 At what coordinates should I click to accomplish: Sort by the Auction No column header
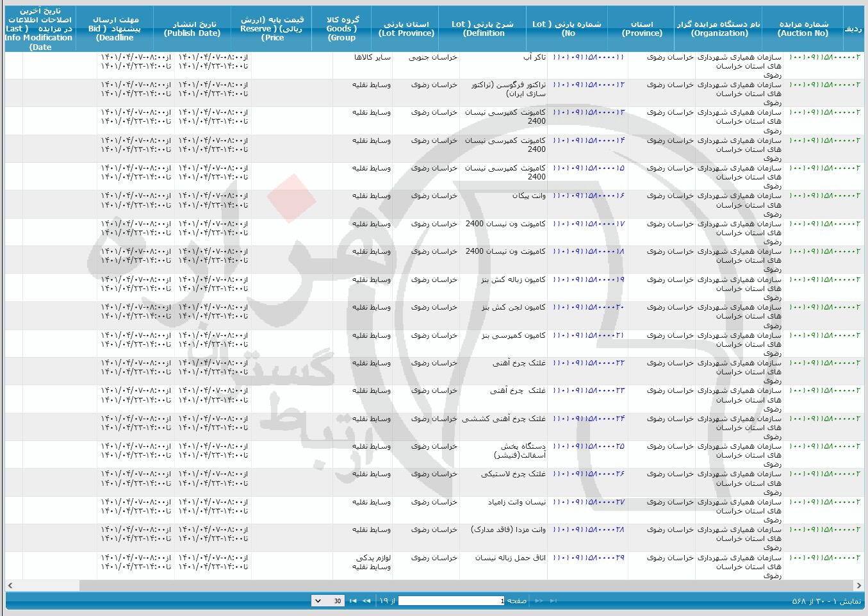[x=803, y=29]
